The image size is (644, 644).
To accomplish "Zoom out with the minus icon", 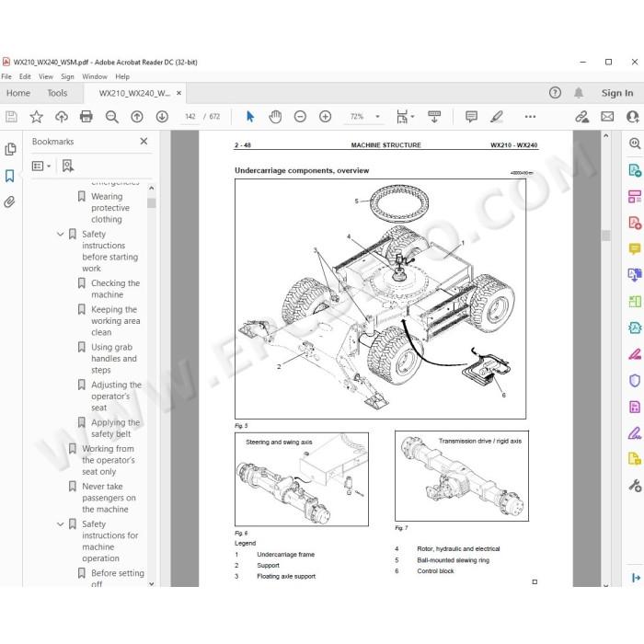I will point(300,117).
